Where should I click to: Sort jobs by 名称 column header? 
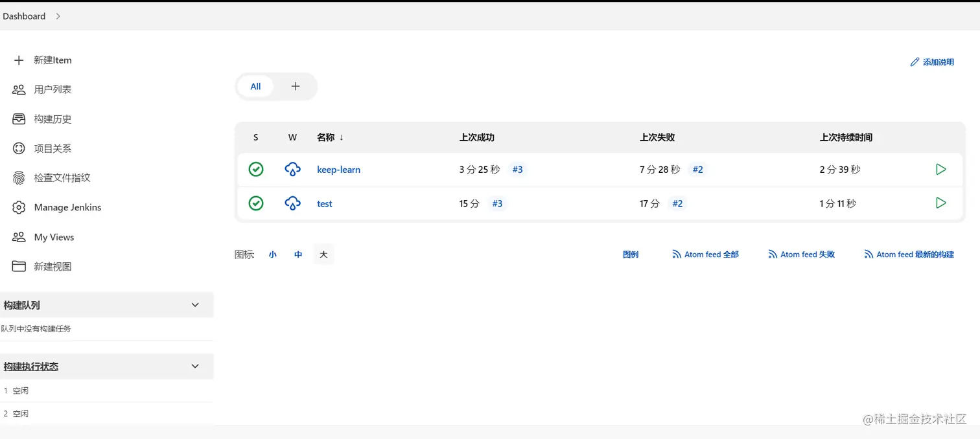(x=330, y=137)
